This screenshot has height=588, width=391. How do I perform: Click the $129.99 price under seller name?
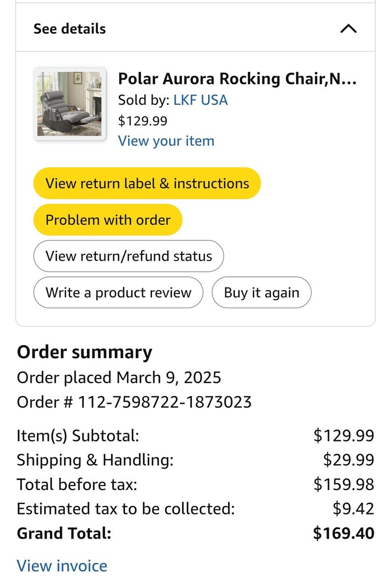143,121
